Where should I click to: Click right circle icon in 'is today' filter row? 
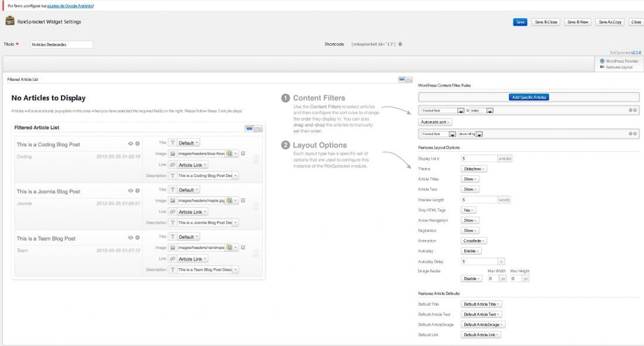coord(635,110)
